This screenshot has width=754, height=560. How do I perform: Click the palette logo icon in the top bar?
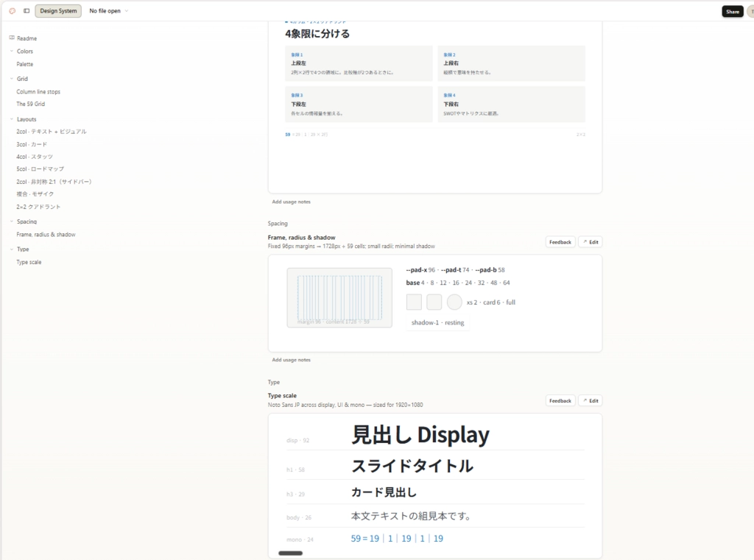point(13,10)
